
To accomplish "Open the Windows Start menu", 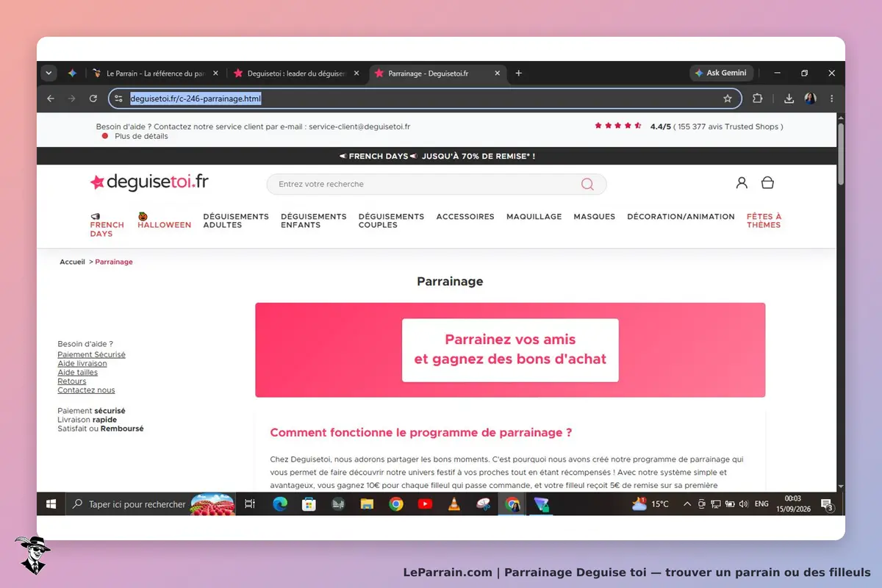I will pyautogui.click(x=51, y=504).
